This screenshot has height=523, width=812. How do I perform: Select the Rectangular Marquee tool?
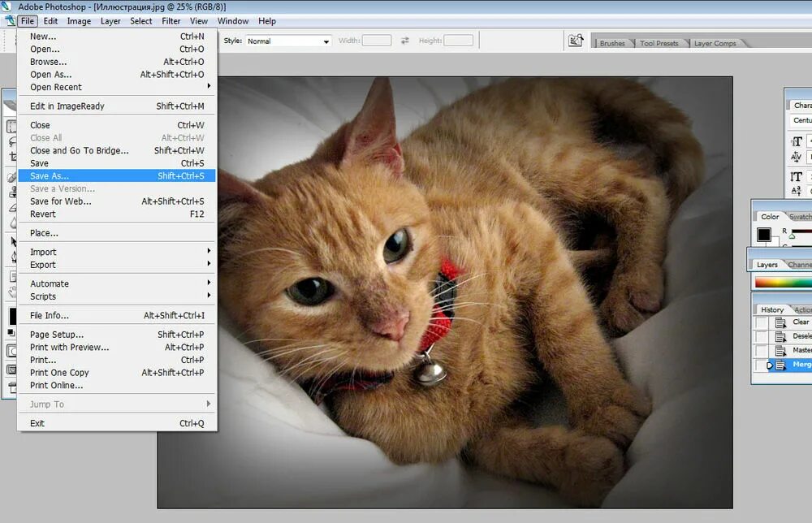tap(11, 126)
